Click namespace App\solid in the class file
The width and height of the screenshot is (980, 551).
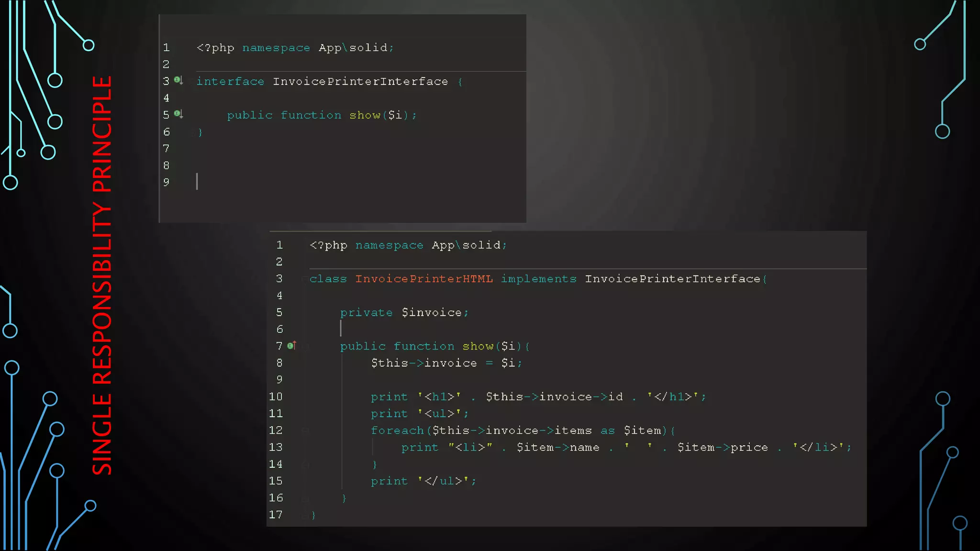(431, 245)
